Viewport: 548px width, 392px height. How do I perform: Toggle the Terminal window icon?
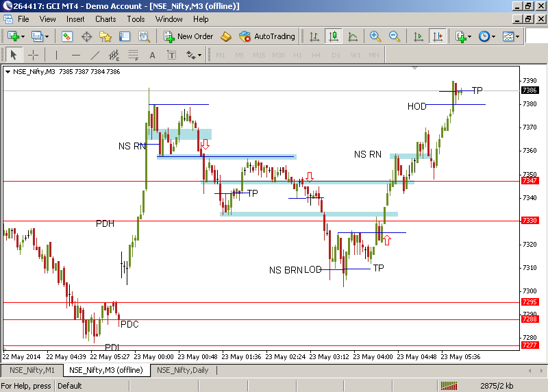125,36
